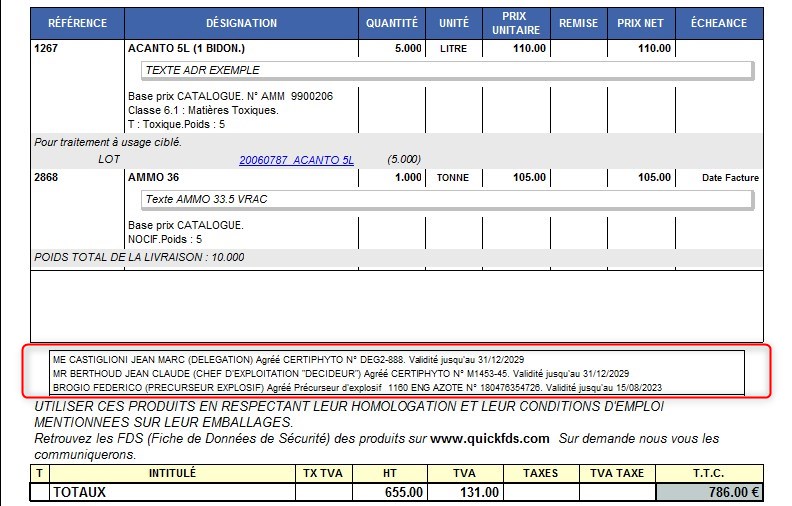Image resolution: width=792 pixels, height=506 pixels.
Task: Select reference number 1267
Action: pos(47,48)
